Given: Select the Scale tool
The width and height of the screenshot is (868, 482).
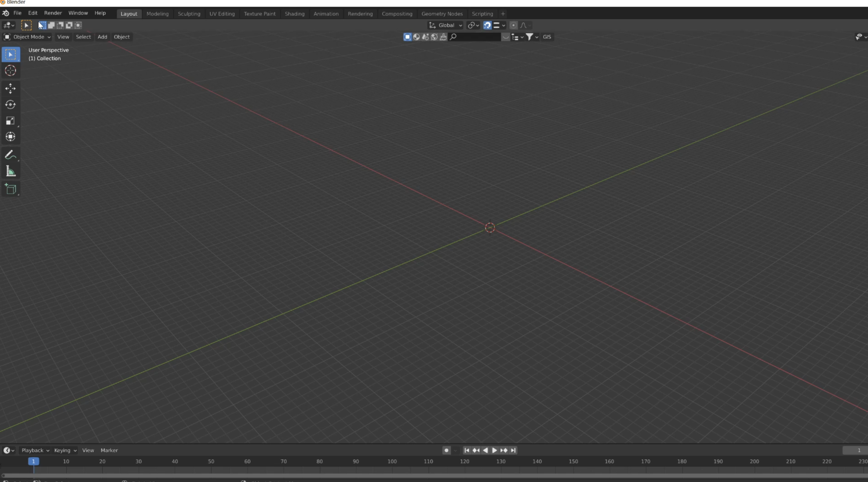Looking at the screenshot, I should [x=10, y=121].
